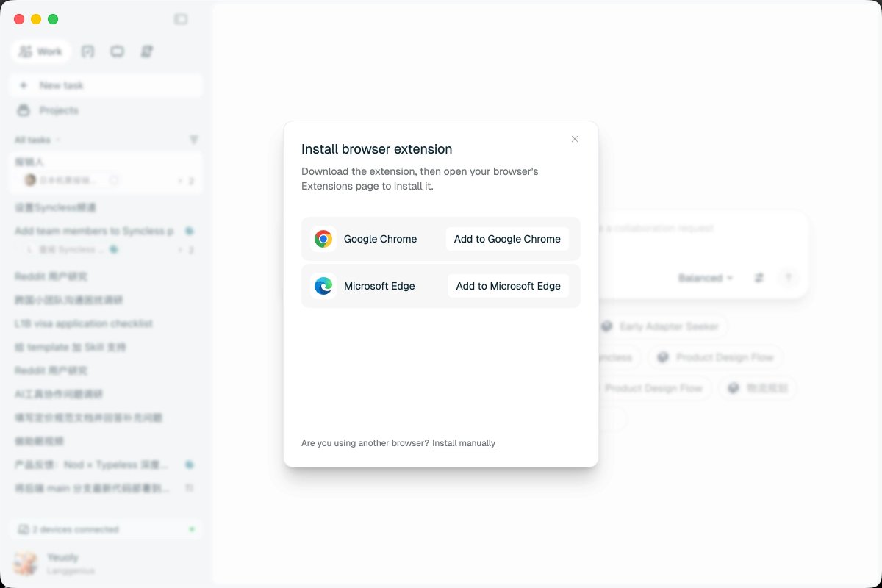Image resolution: width=882 pixels, height=588 pixels.
Task: Open the Balanced mode dropdown
Action: [x=706, y=278]
